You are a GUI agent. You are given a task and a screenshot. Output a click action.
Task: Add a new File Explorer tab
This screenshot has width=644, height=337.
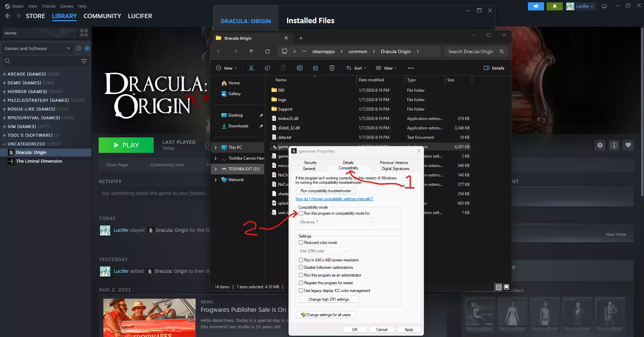301,38
